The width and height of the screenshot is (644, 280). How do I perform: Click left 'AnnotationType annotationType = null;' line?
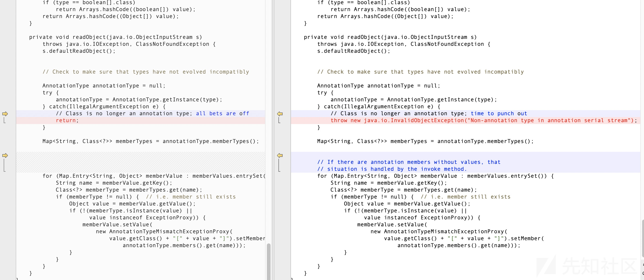tap(104, 86)
